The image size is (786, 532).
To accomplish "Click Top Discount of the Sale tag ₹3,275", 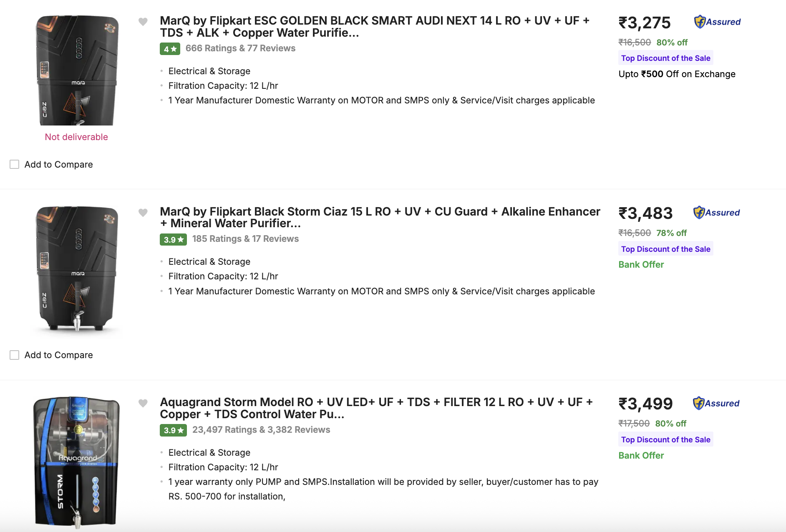I will tap(665, 58).
